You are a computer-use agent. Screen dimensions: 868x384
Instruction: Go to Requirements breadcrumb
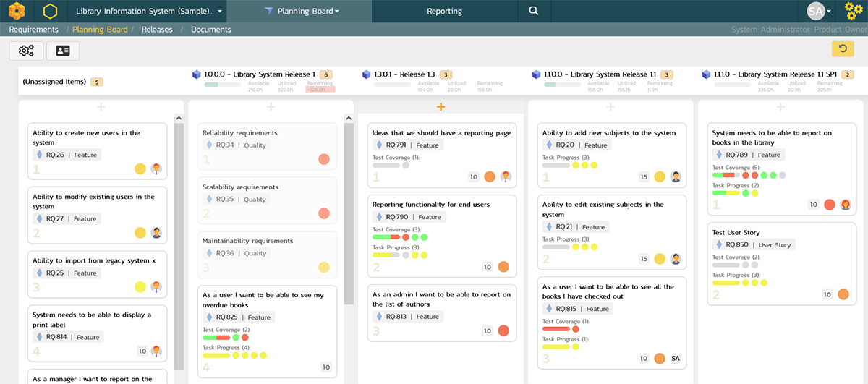tap(33, 30)
